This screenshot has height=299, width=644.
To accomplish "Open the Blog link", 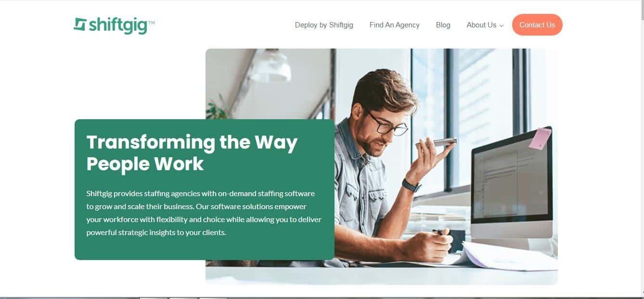I will click(443, 25).
